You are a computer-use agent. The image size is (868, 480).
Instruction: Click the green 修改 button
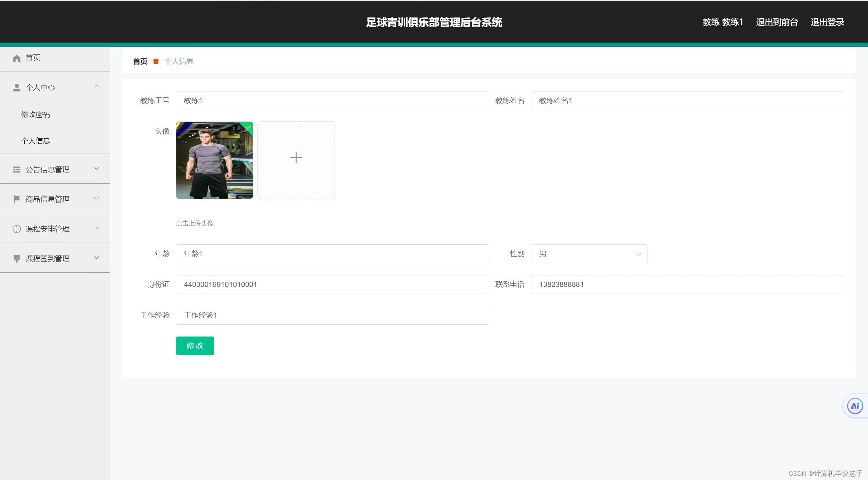tap(195, 346)
